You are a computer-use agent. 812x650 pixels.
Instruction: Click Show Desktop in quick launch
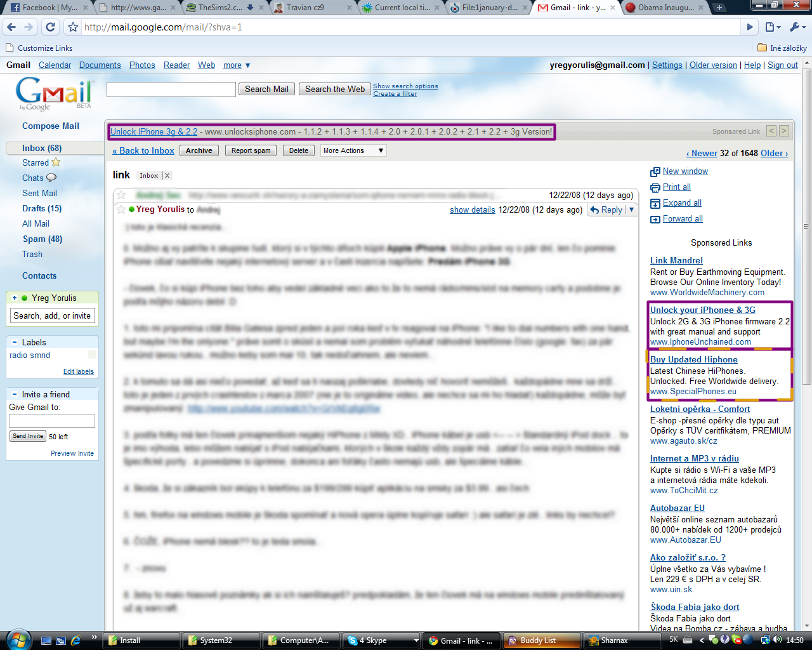[x=46, y=640]
